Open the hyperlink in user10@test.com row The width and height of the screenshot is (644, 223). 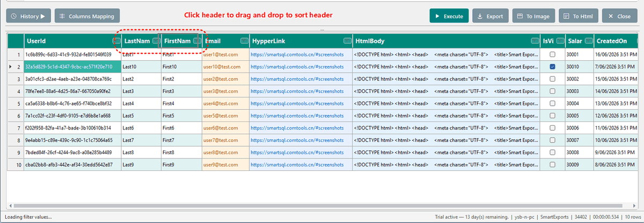pos(297,67)
